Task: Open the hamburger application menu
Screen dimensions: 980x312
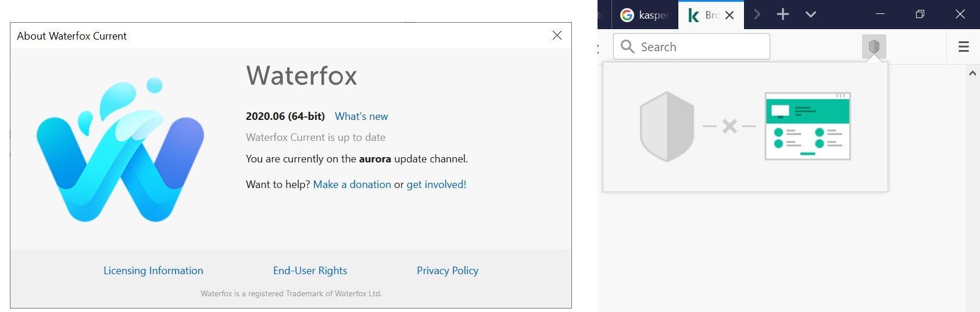Action: pos(963,47)
